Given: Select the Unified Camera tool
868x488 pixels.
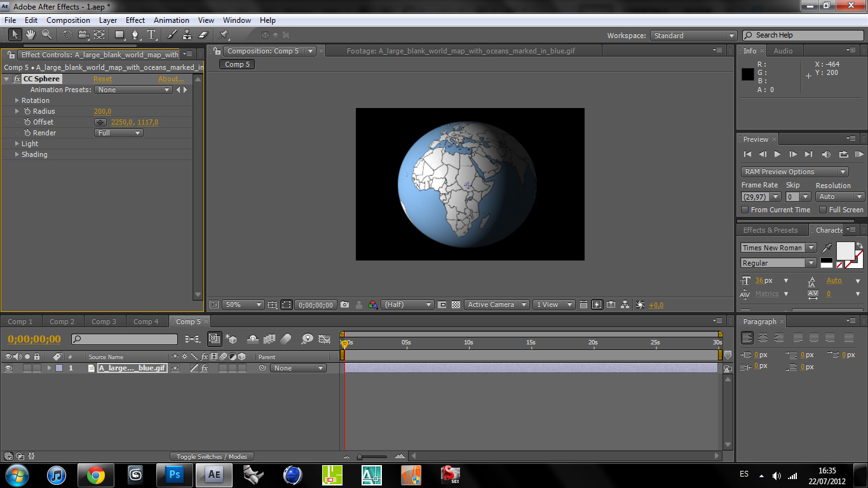Looking at the screenshot, I should point(83,34).
